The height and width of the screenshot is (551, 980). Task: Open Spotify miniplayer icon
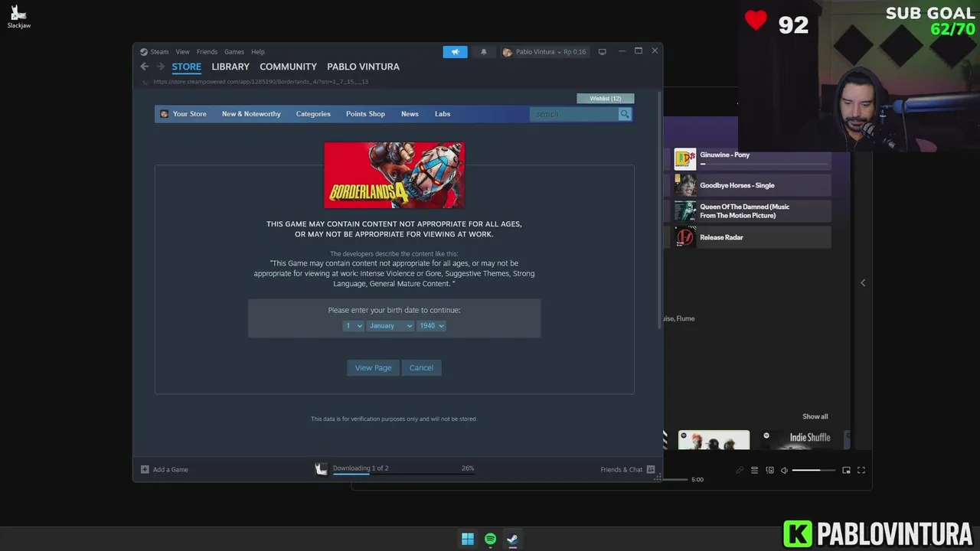[x=846, y=470]
